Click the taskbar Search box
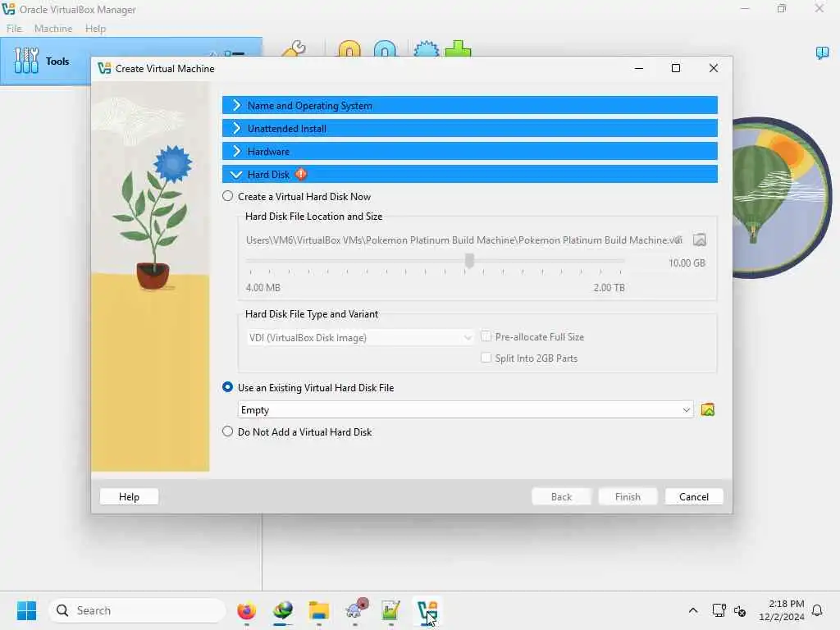The image size is (840, 630). click(x=137, y=610)
